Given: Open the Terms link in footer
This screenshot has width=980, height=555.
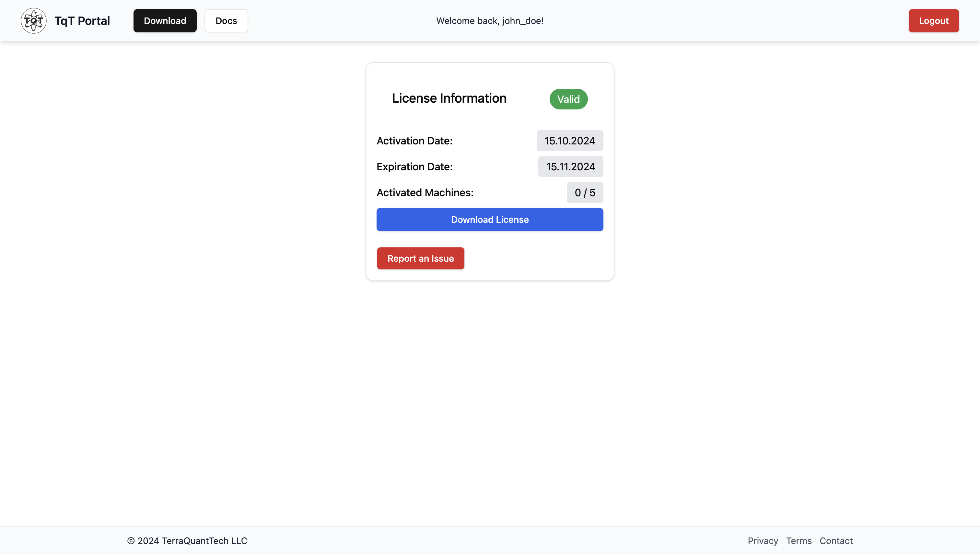Looking at the screenshot, I should point(799,540).
